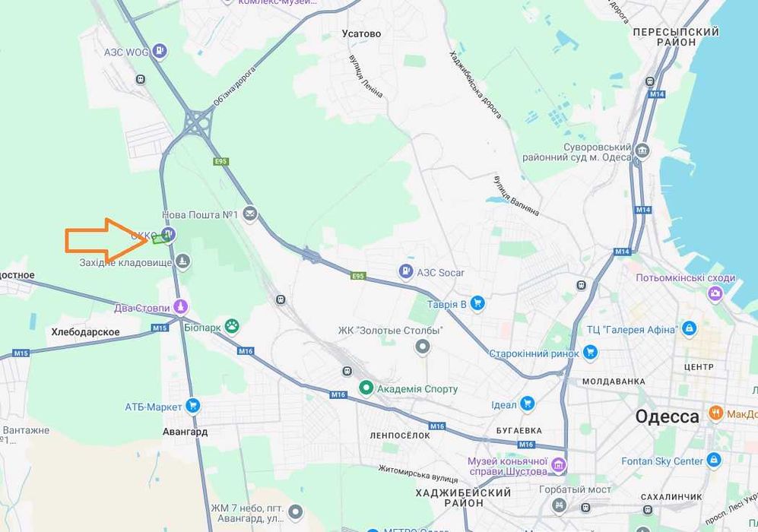
Task: Open the Два Стовпи monument marker
Action: pos(180,306)
